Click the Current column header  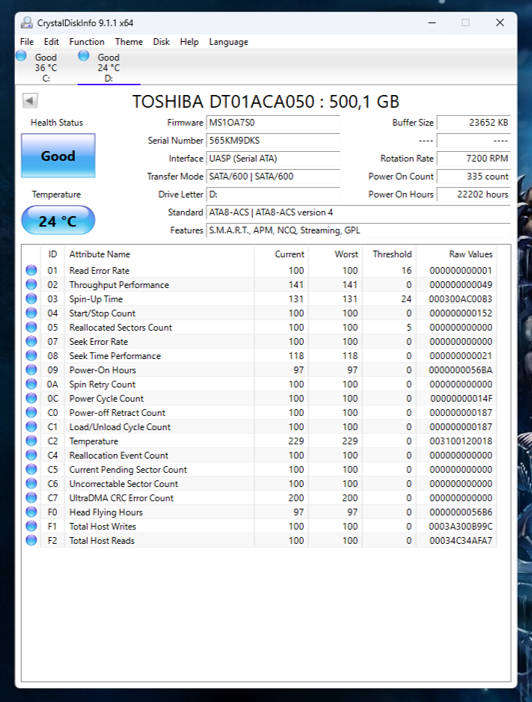[x=281, y=254]
